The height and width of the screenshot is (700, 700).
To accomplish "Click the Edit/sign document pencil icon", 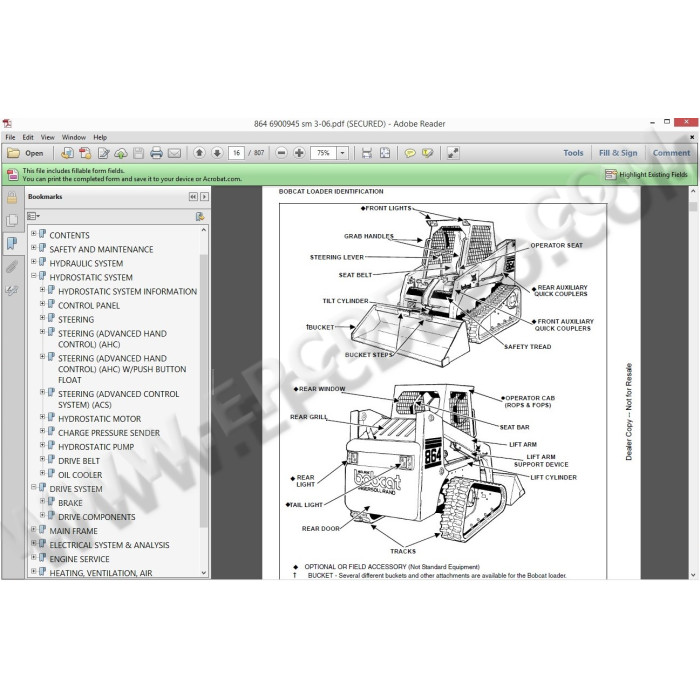I will (103, 153).
